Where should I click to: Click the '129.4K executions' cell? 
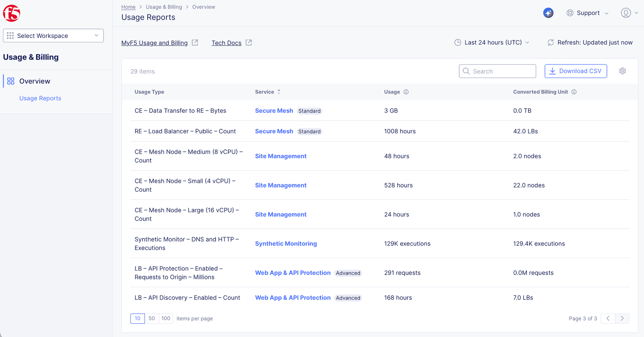click(539, 244)
